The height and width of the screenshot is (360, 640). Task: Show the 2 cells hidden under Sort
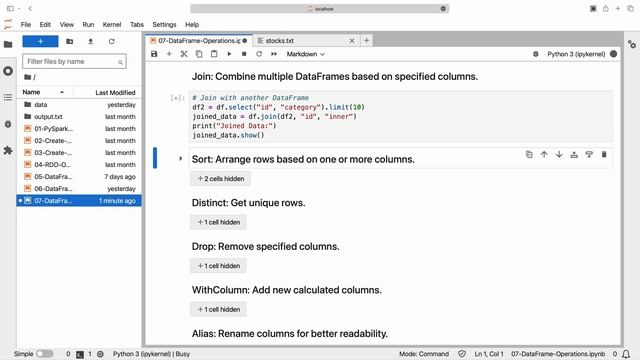coord(220,179)
